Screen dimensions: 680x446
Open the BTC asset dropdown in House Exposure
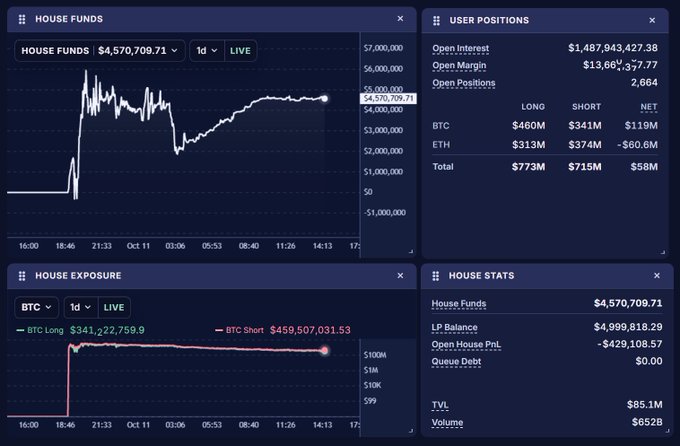pos(36,307)
